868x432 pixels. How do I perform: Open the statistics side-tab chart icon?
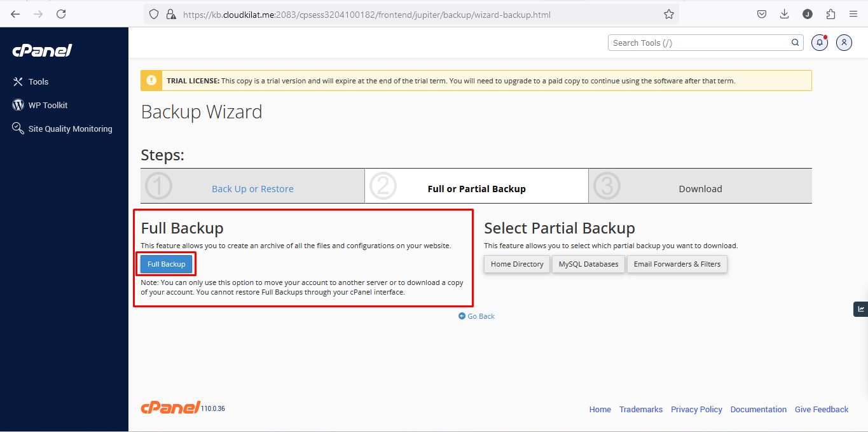click(x=861, y=309)
